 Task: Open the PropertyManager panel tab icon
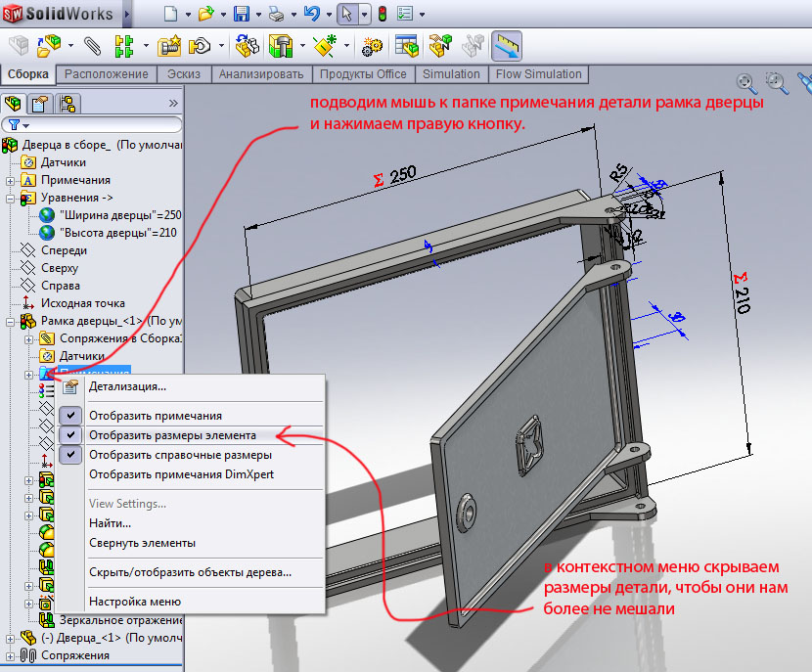(40, 104)
